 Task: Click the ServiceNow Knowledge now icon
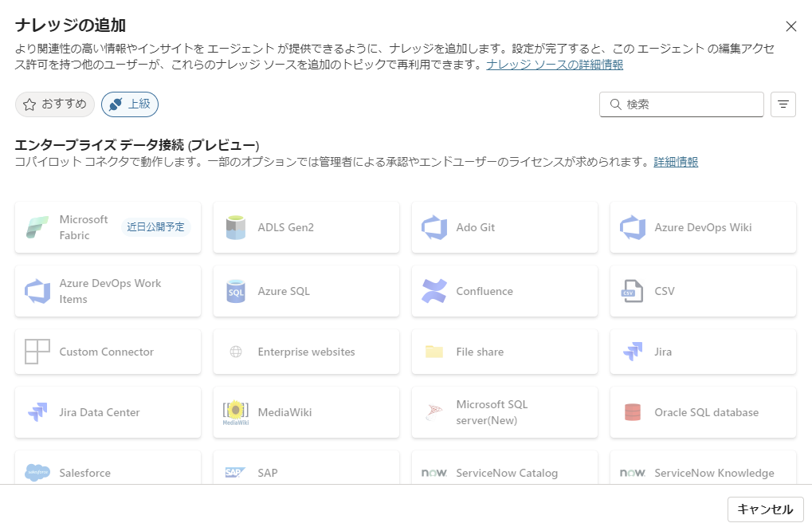pos(632,473)
